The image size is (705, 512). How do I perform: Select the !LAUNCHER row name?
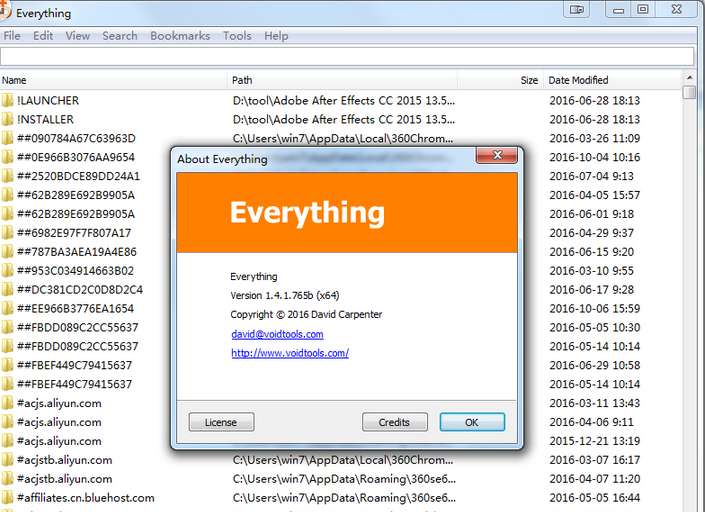tap(48, 100)
